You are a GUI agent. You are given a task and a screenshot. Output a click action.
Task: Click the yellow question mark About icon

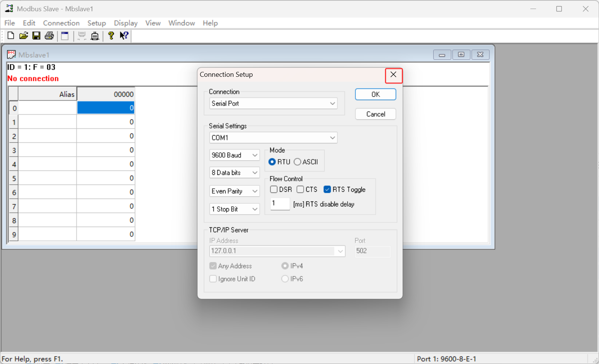111,36
